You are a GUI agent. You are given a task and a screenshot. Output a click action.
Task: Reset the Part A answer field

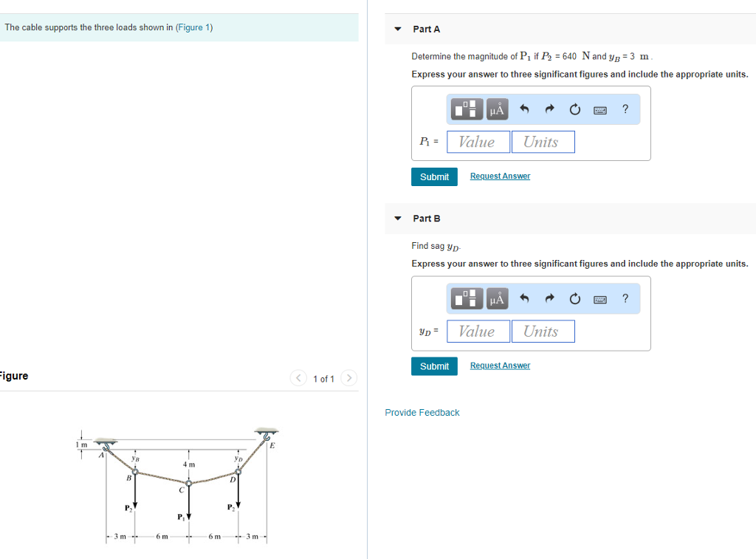tap(574, 109)
